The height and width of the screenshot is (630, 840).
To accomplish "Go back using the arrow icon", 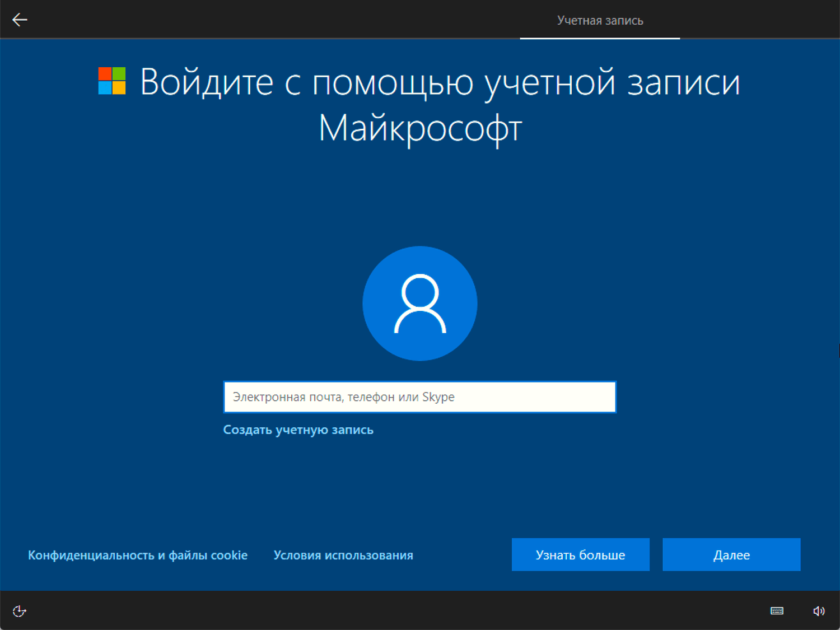I will click(x=20, y=20).
